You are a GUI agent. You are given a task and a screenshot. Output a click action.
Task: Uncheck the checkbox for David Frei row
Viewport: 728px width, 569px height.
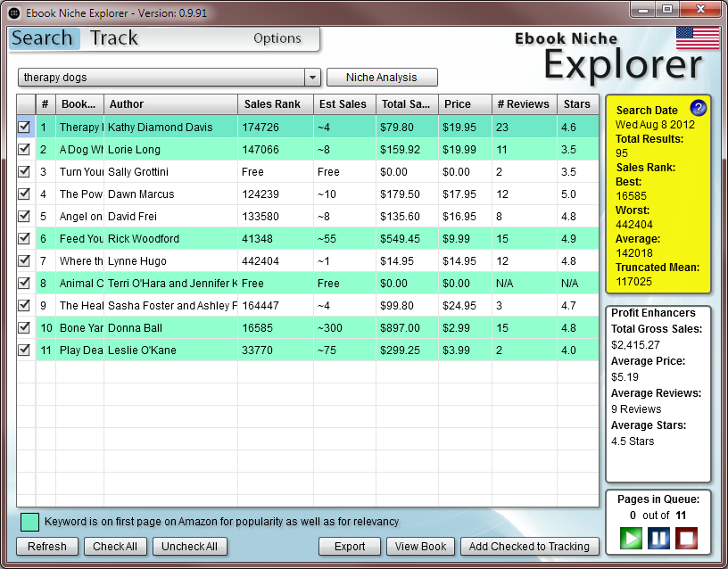pyautogui.click(x=24, y=216)
